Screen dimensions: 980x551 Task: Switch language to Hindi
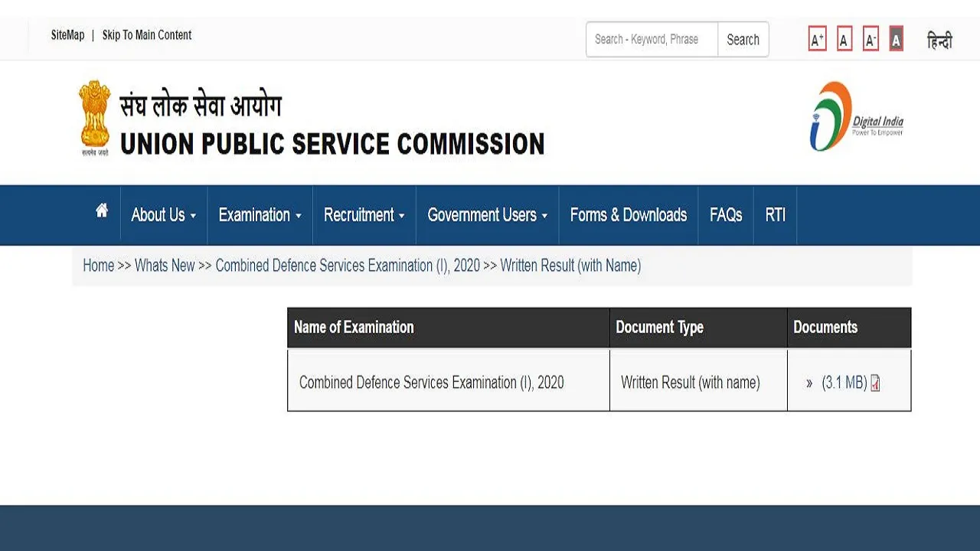[x=939, y=41]
